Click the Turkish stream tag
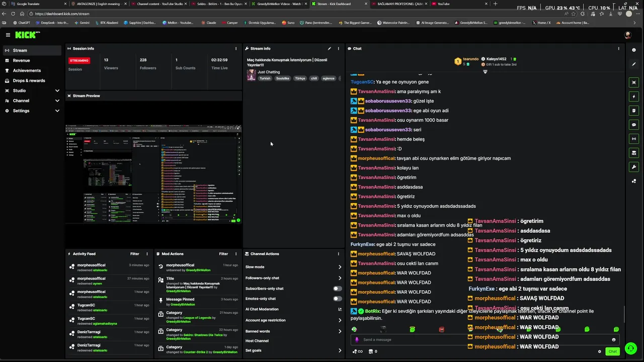Image resolution: width=644 pixels, height=362 pixels. (x=265, y=78)
